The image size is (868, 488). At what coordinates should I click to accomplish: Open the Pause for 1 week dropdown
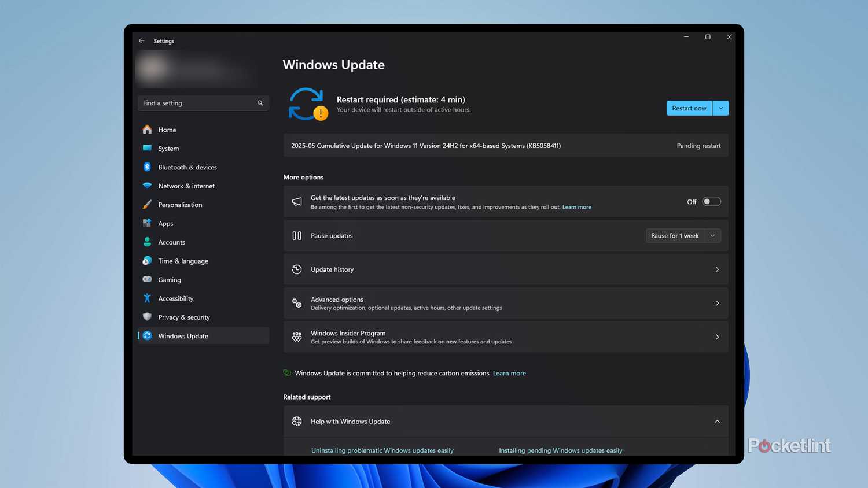[x=683, y=235]
